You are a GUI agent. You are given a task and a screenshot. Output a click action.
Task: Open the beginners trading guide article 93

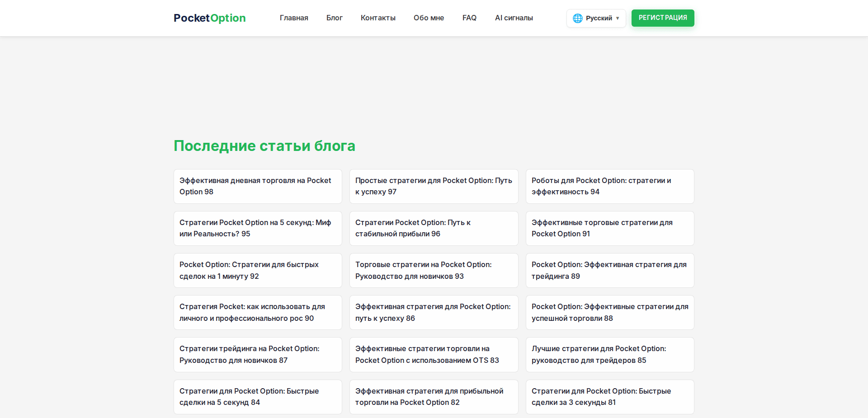[433, 270]
